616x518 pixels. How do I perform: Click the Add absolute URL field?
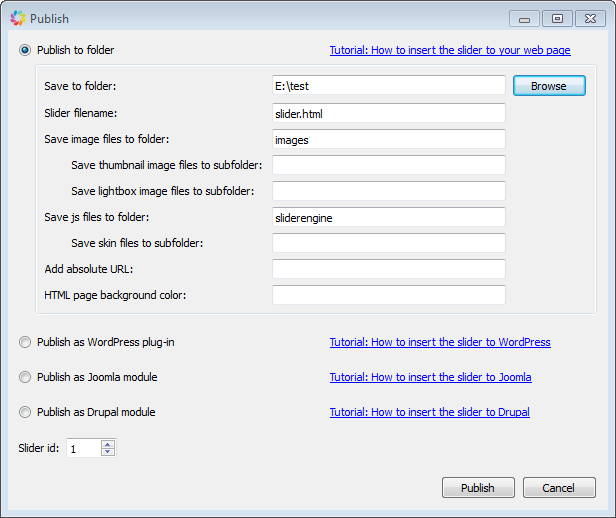tap(389, 269)
